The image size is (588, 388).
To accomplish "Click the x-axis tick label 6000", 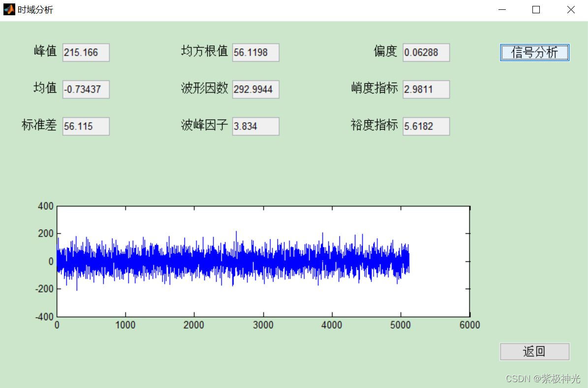I will [469, 325].
